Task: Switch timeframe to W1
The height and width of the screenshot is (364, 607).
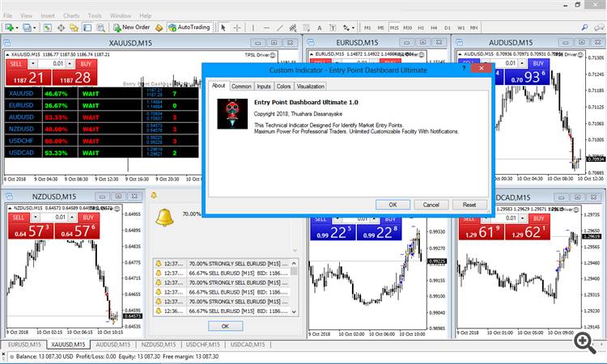Action: pos(461,28)
